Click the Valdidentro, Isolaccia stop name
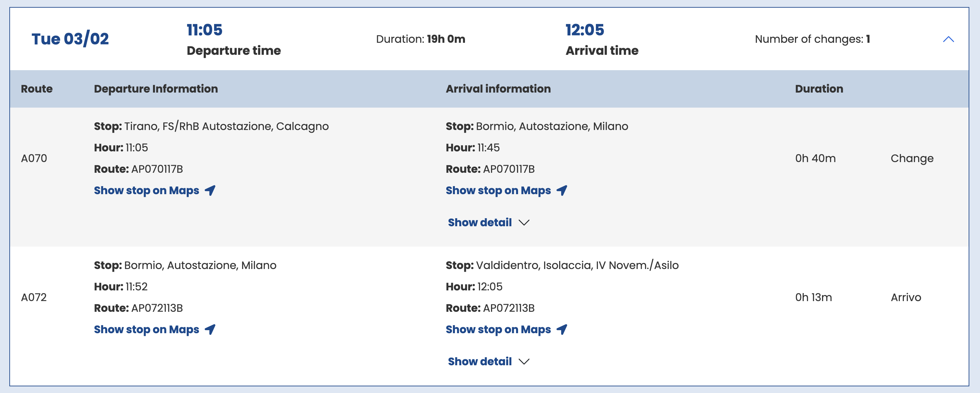Screen dimensions: 980x393 [x=577, y=265]
